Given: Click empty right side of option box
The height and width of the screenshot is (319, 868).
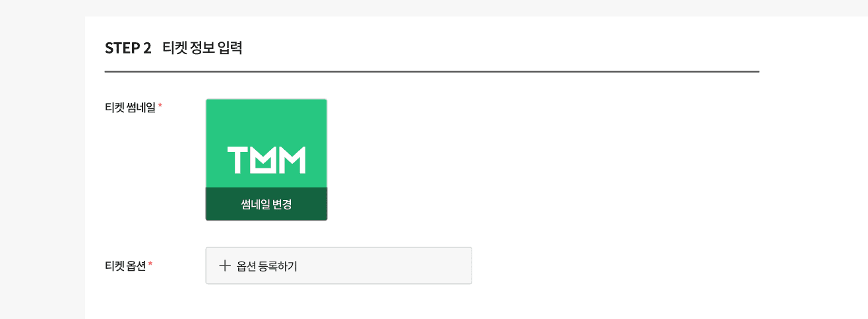Looking at the screenshot, I should coord(396,266).
